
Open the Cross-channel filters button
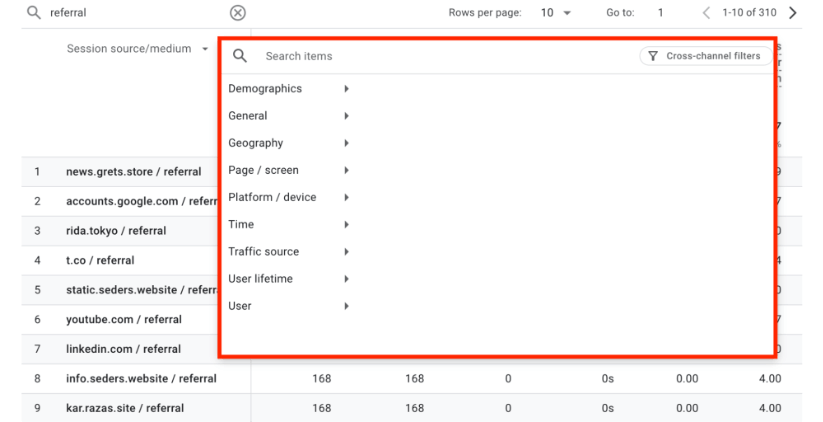pos(704,56)
